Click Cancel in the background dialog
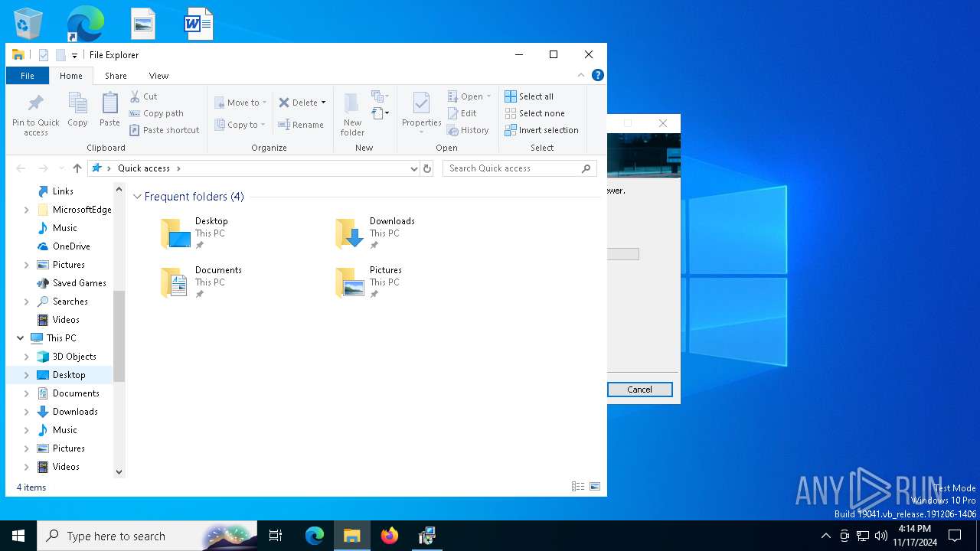The width and height of the screenshot is (980, 551). [x=640, y=390]
